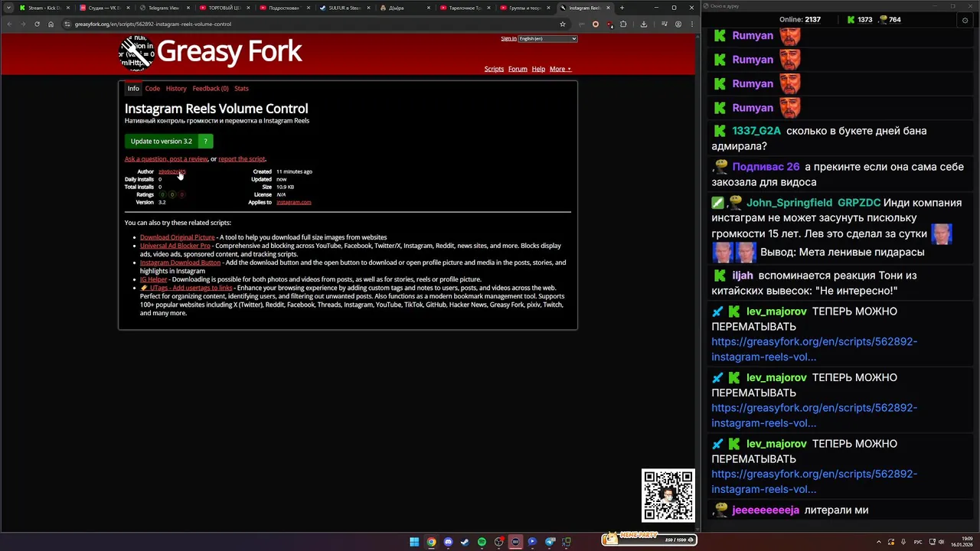Click Update to version 3.2 button
Viewport: 980px width, 551px height.
click(x=162, y=141)
